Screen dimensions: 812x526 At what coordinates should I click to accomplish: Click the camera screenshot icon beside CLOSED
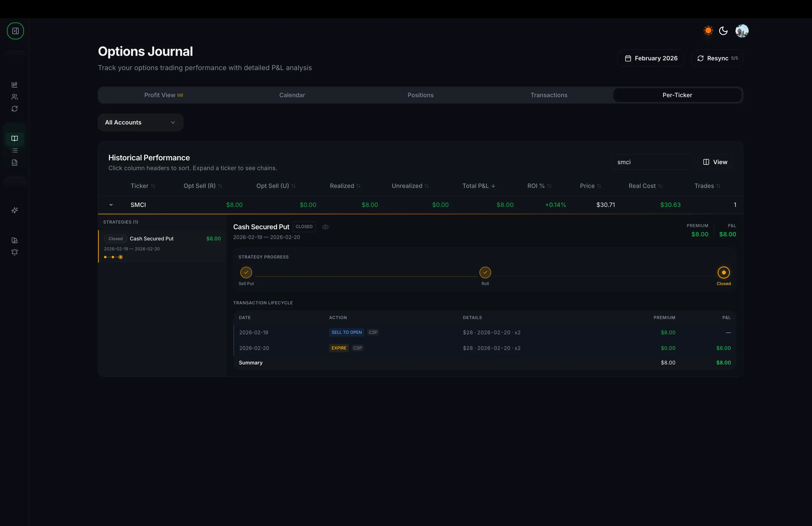pyautogui.click(x=326, y=227)
